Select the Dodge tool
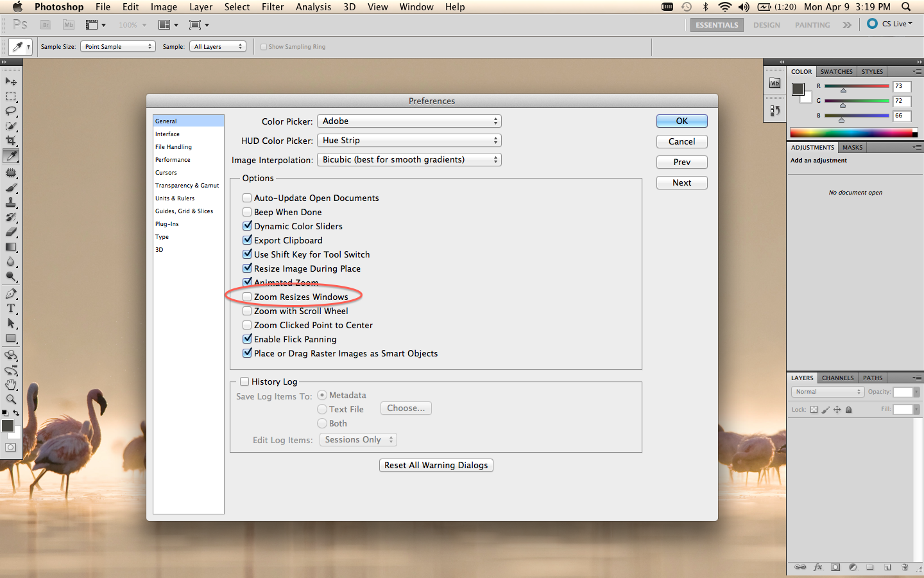This screenshot has height=578, width=924. point(11,276)
